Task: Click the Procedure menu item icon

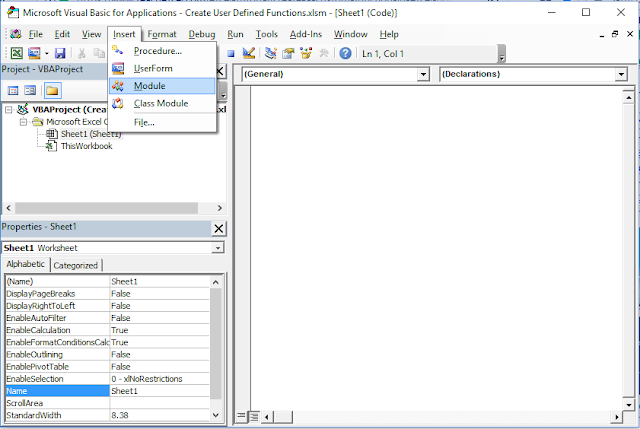Action: (118, 51)
